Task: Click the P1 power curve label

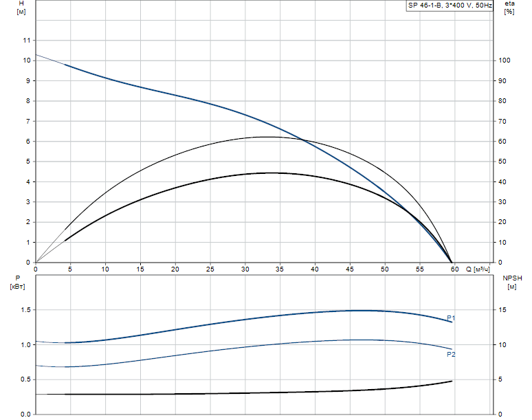Action: pyautogui.click(x=451, y=318)
